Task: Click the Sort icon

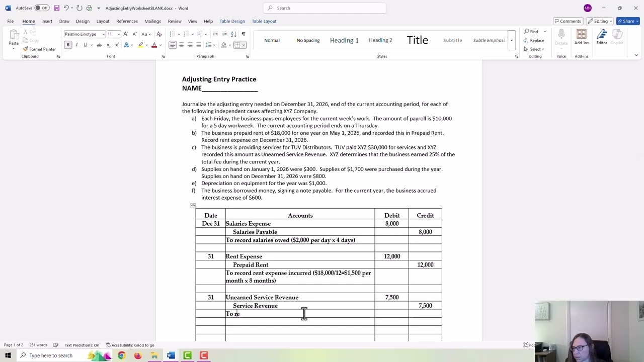Action: tap(233, 34)
